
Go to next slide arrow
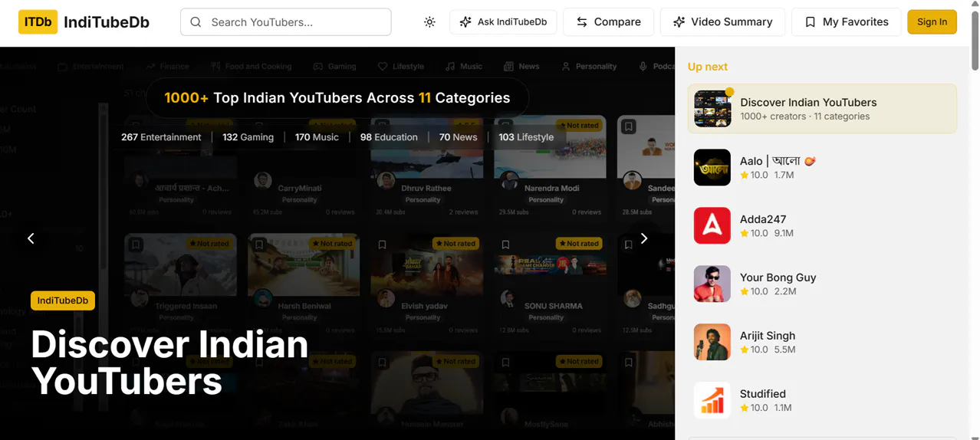644,238
